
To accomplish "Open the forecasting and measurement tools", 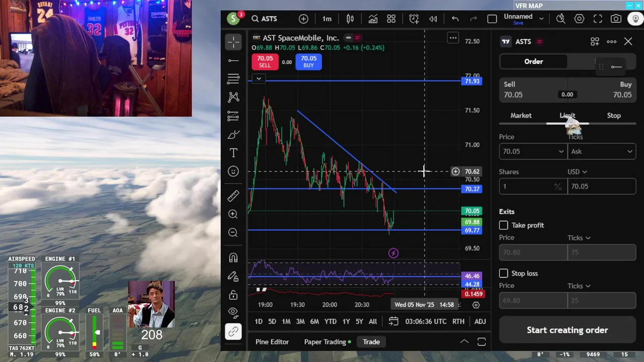I will tap(233, 116).
